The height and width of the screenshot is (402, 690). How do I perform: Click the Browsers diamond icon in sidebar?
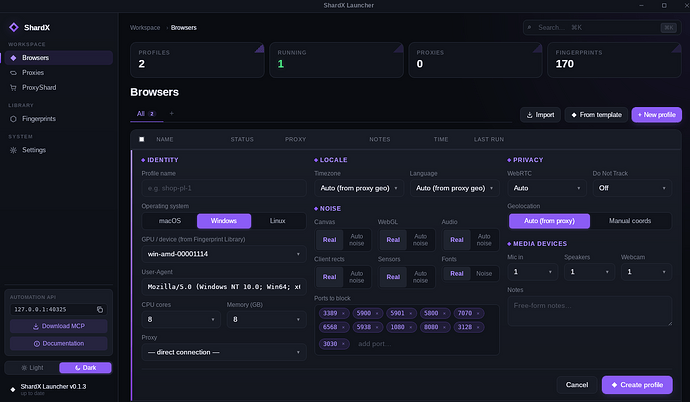13,58
